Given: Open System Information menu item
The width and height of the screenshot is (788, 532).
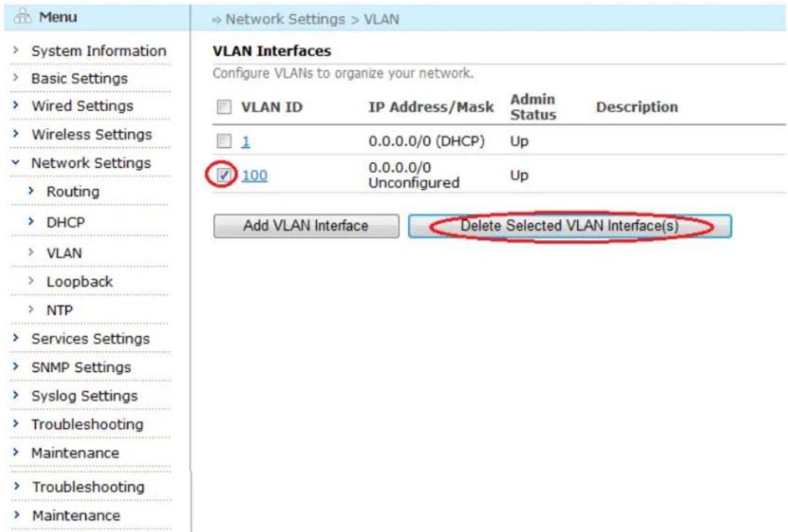Looking at the screenshot, I should [98, 50].
